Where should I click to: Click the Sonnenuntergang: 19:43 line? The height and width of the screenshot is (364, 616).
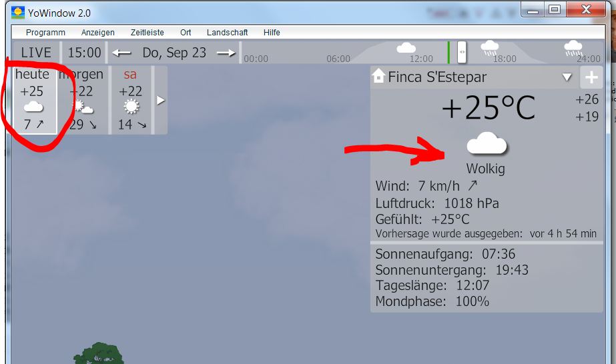pyautogui.click(x=452, y=270)
